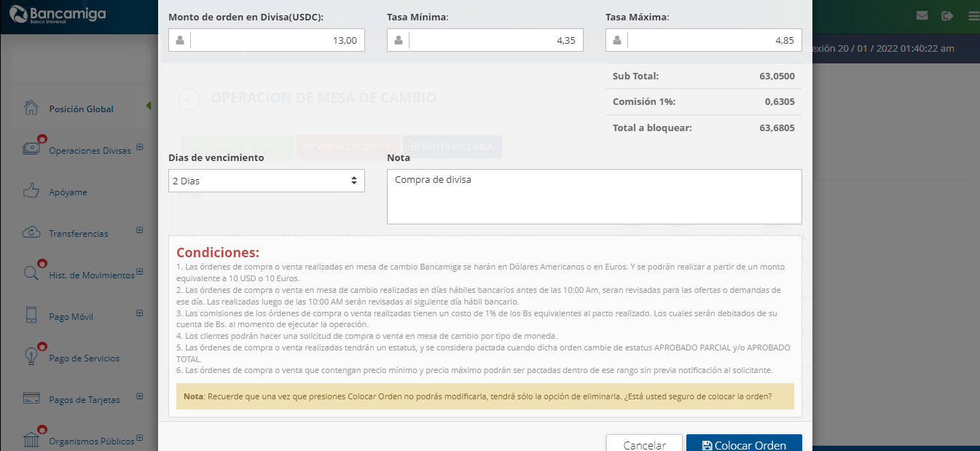Open Pago Móvil menu item
Viewport: 980px width, 451px height.
(71, 317)
